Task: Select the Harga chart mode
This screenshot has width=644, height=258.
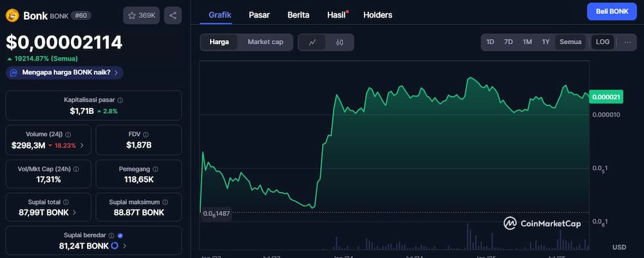Action: (219, 42)
